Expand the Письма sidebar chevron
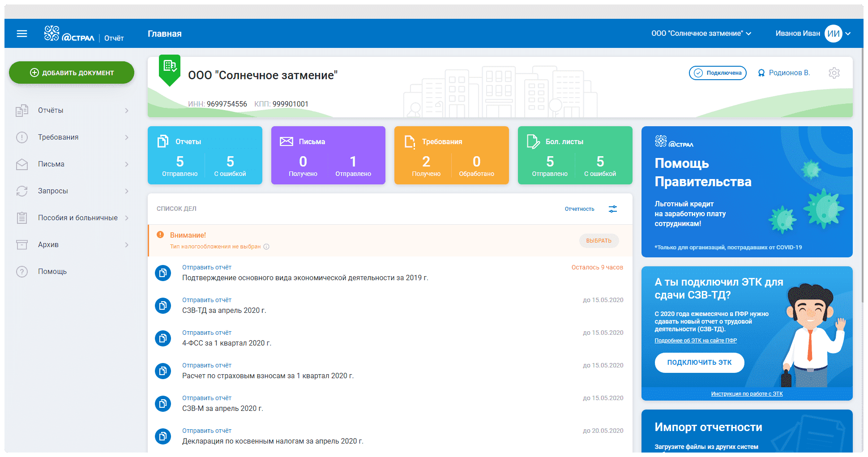The height and width of the screenshot is (457, 868). 127,164
